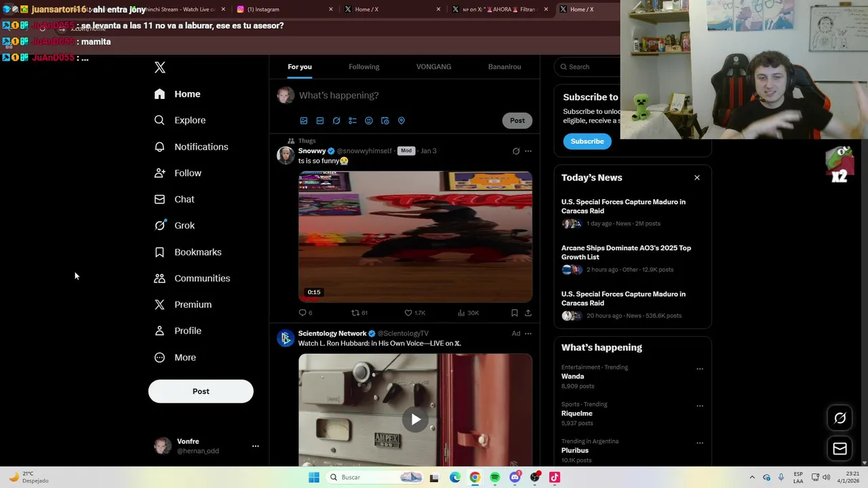
Task: Open account menu dots next to Vonfre
Action: tap(256, 446)
